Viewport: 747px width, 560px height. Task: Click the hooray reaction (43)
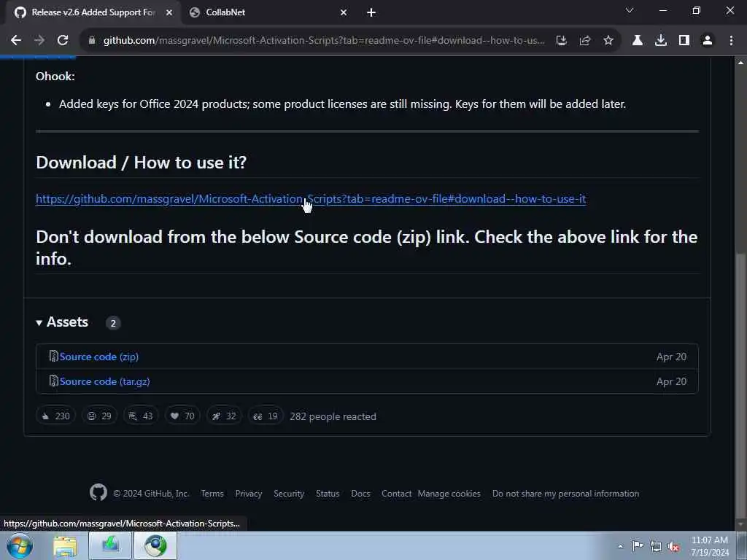point(141,416)
